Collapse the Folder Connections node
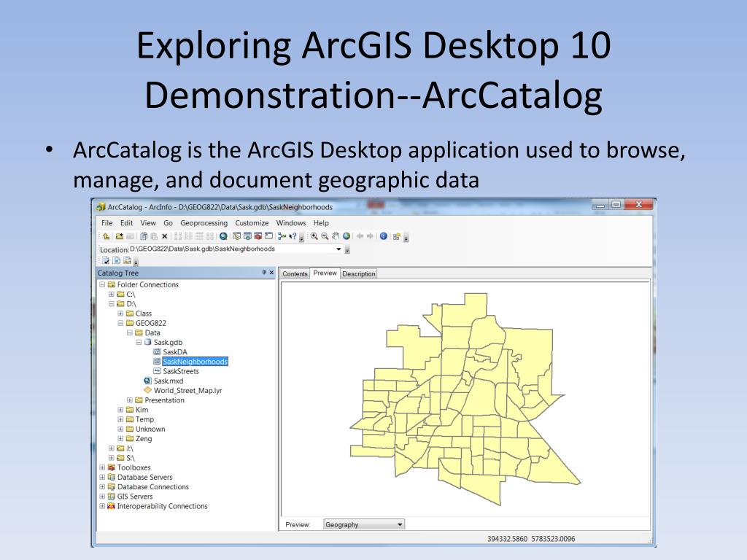Image resolution: width=747 pixels, height=560 pixels. (102, 284)
